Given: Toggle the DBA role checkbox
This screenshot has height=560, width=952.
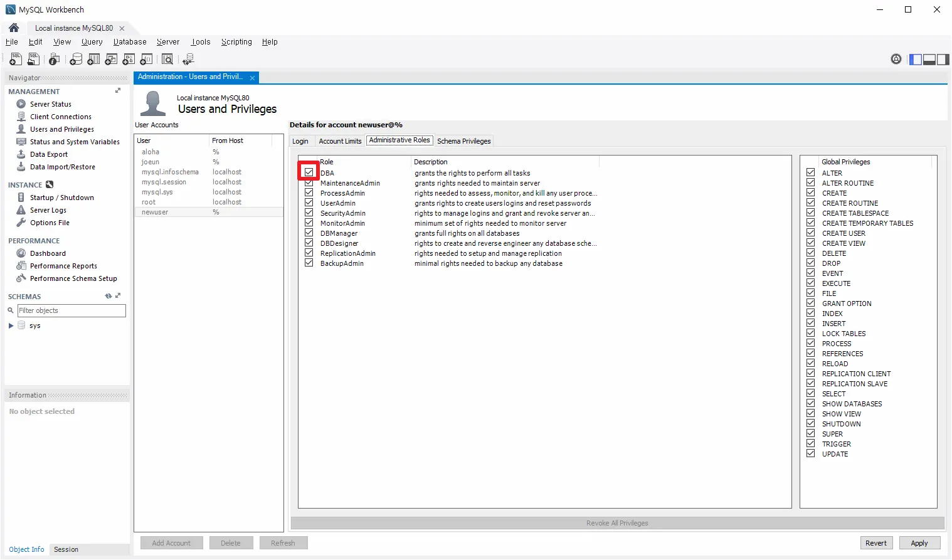Looking at the screenshot, I should 309,172.
